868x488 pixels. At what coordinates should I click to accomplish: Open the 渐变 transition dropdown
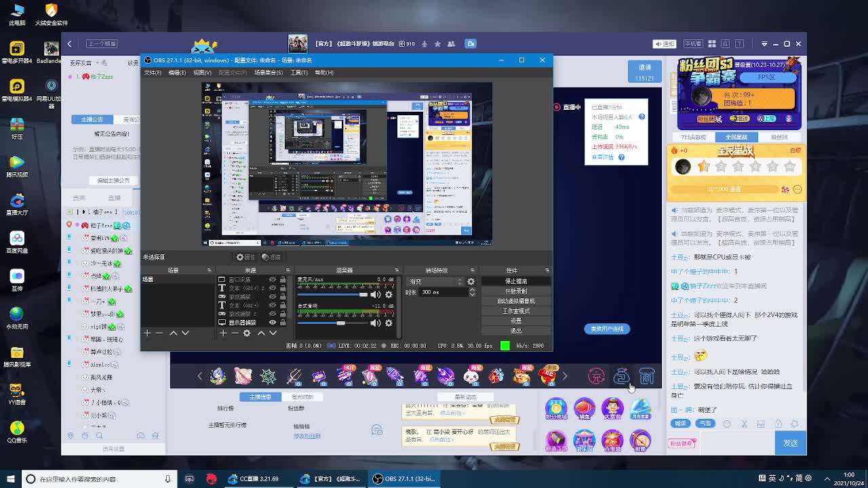pos(435,281)
